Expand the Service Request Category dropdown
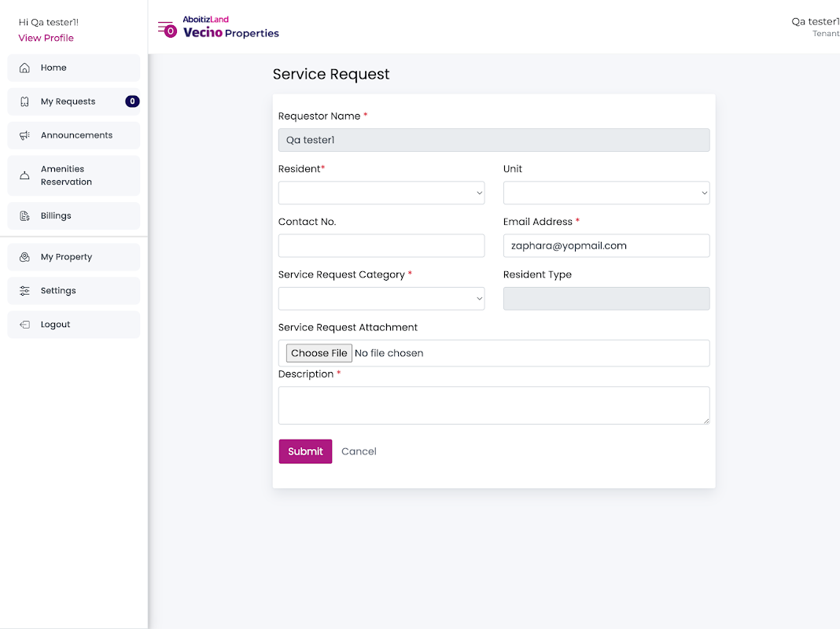This screenshot has height=629, width=840. 381,299
